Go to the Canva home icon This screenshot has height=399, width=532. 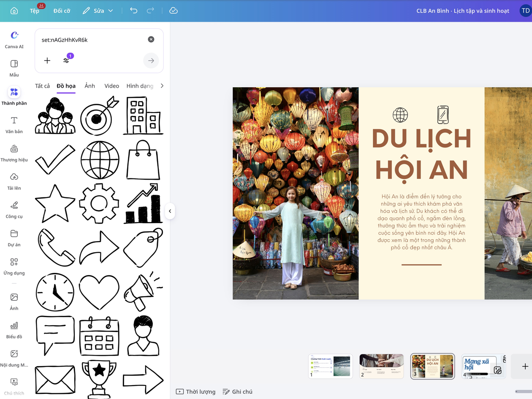click(14, 11)
